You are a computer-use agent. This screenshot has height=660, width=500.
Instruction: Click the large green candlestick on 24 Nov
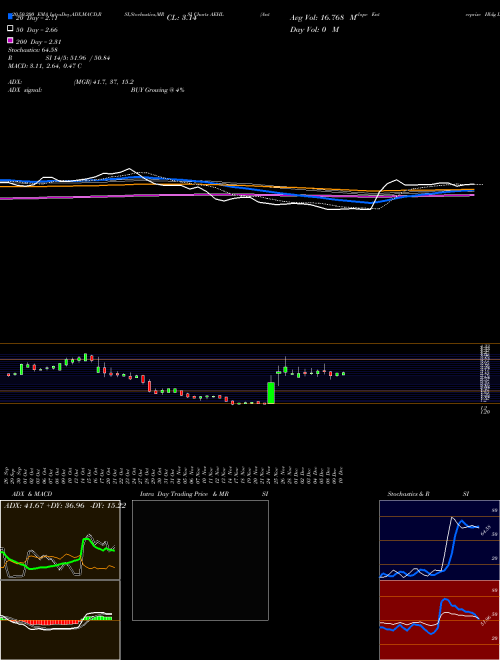(271, 393)
